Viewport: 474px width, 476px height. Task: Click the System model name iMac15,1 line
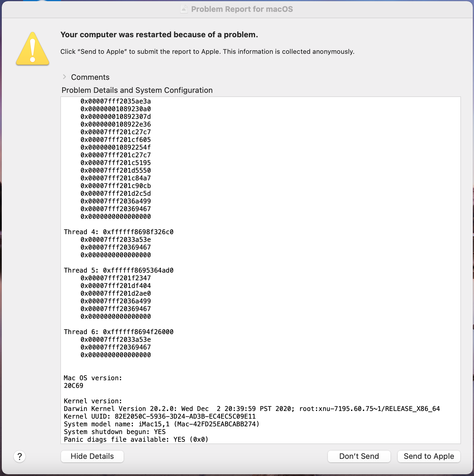pyautogui.click(x=162, y=424)
